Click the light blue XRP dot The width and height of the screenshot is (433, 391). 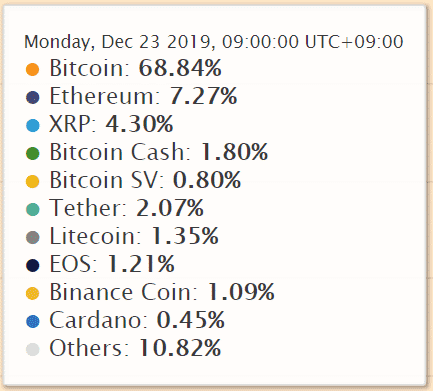click(x=33, y=125)
